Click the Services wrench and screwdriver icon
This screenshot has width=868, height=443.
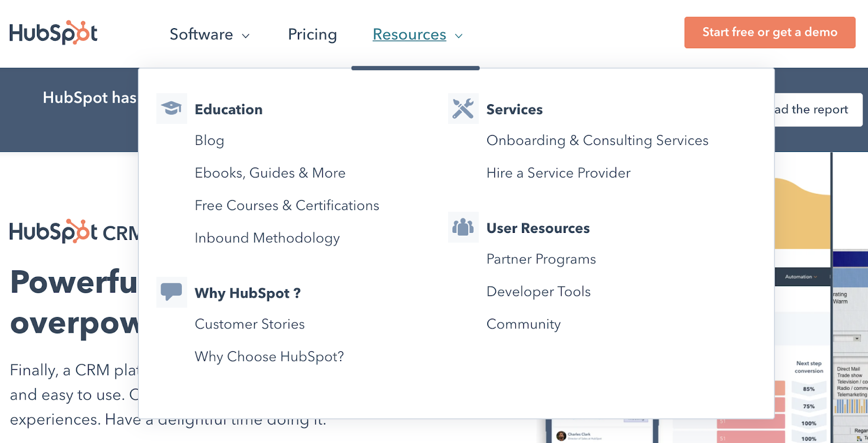[x=463, y=108]
